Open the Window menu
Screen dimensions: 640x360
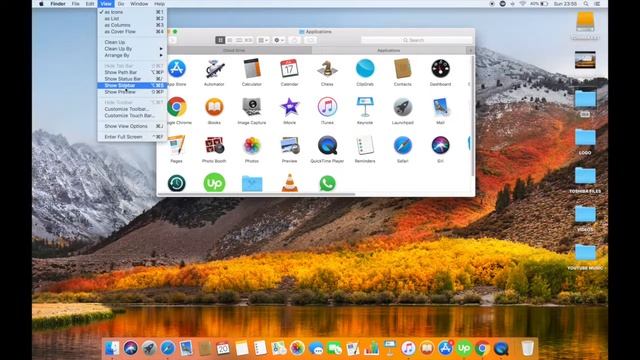pyautogui.click(x=139, y=4)
